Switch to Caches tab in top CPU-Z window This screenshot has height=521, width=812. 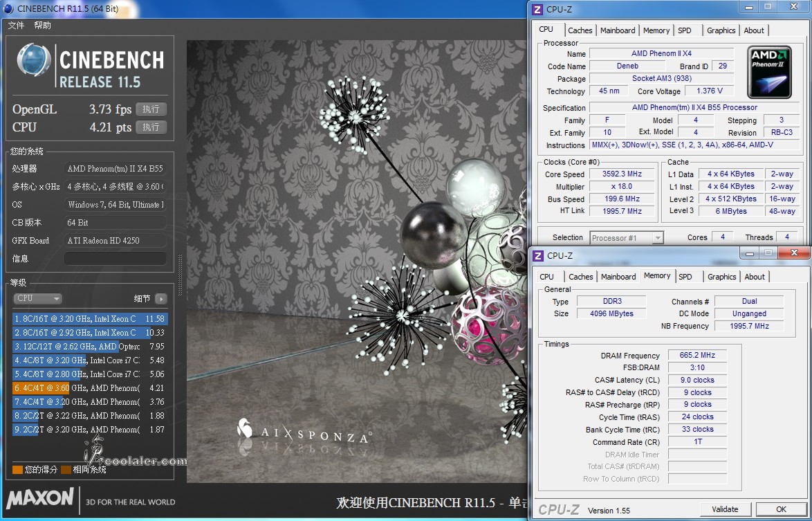point(580,30)
